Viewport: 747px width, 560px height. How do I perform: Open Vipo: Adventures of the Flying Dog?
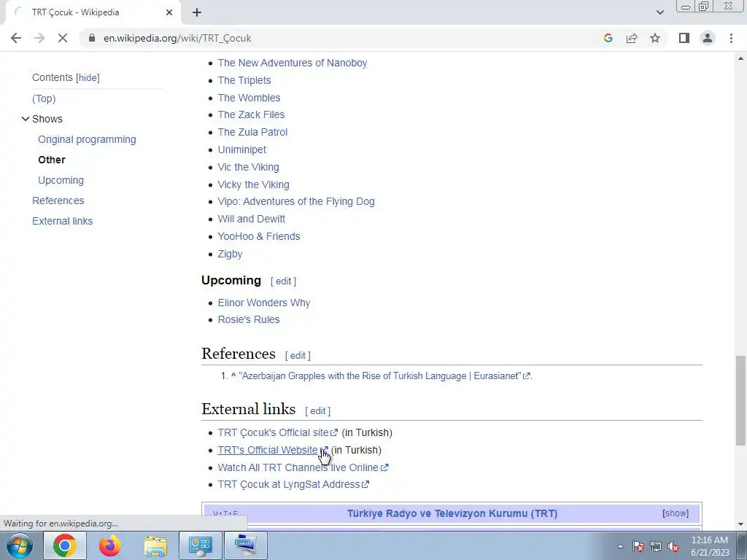pyautogui.click(x=296, y=202)
